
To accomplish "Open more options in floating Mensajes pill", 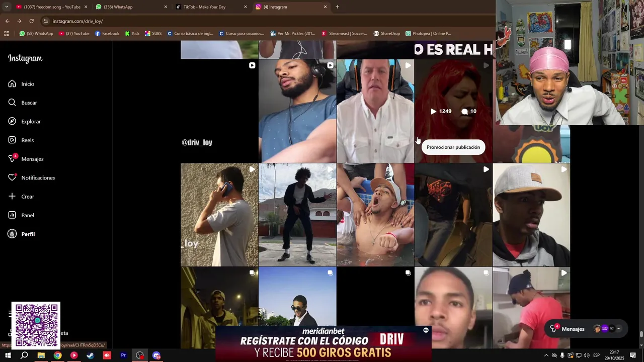I will point(618,329).
